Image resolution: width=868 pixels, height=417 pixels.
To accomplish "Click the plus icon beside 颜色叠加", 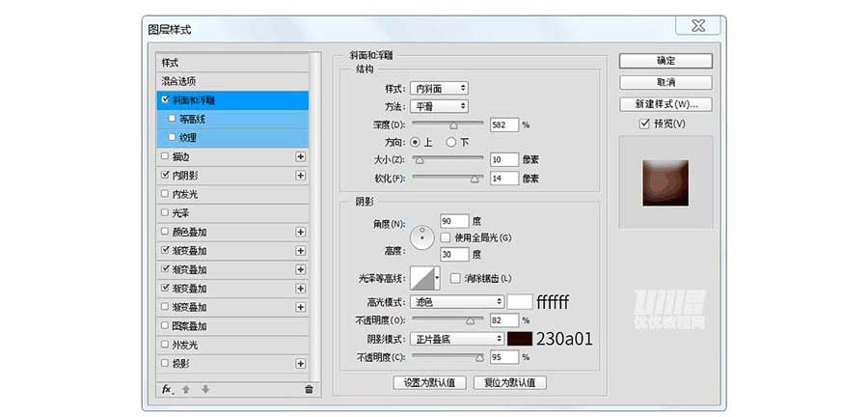I will click(301, 232).
